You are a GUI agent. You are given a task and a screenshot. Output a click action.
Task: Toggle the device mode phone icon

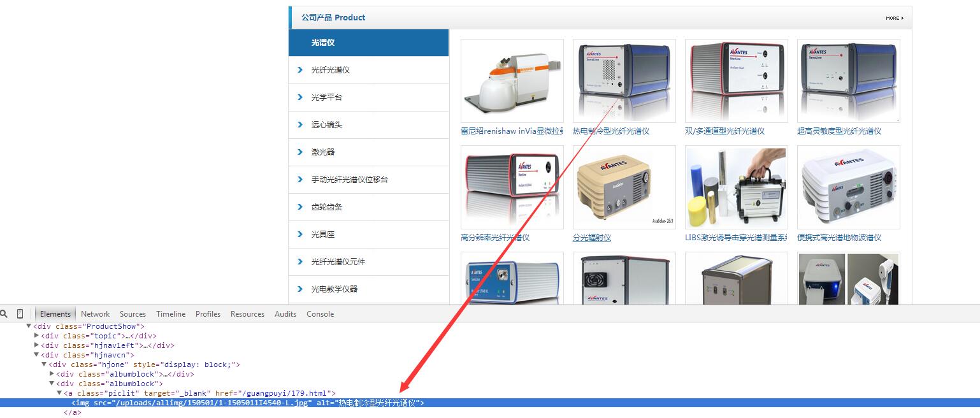pyautogui.click(x=20, y=313)
